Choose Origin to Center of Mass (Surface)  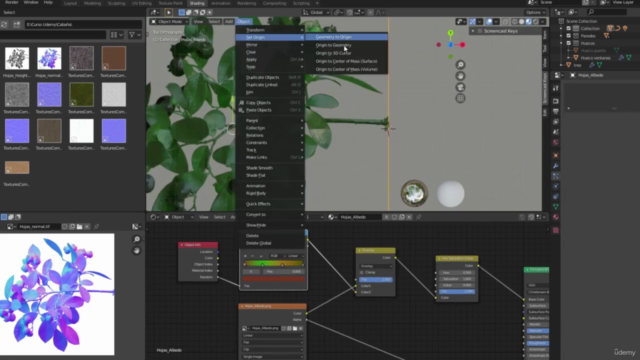346,61
